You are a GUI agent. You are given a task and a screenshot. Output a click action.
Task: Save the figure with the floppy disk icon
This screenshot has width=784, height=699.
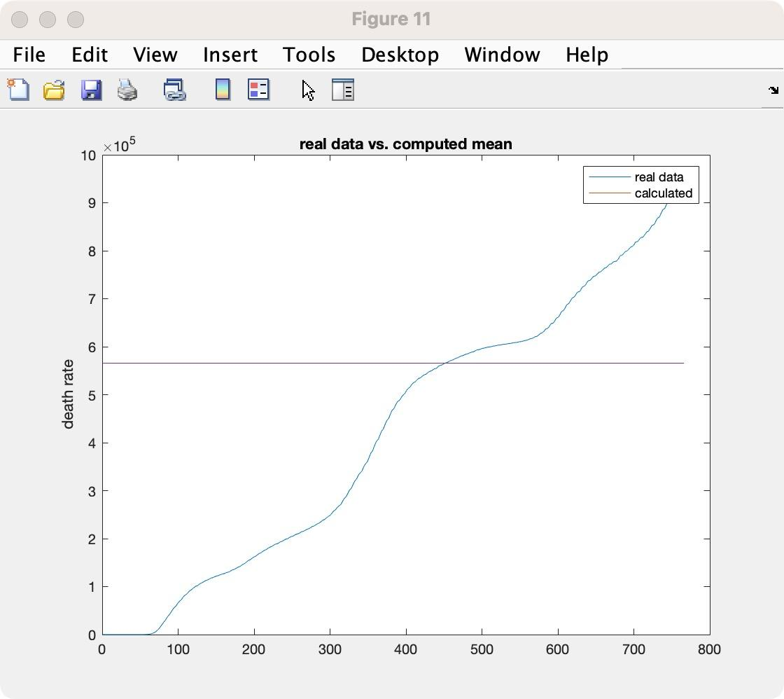91,90
